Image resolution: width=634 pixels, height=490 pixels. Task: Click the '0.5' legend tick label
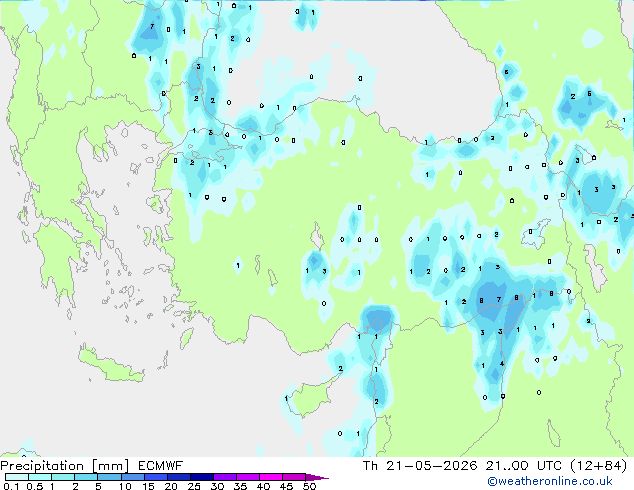pyautogui.click(x=35, y=486)
